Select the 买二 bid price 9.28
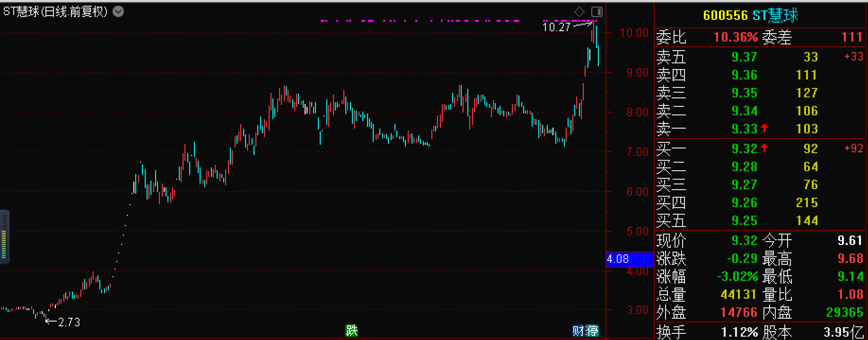868x340 pixels. point(744,166)
